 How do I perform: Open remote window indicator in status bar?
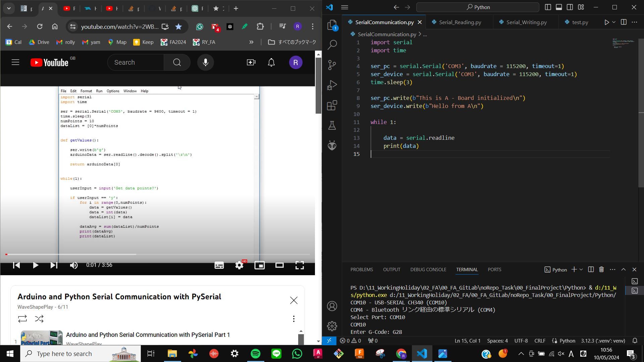(329, 341)
